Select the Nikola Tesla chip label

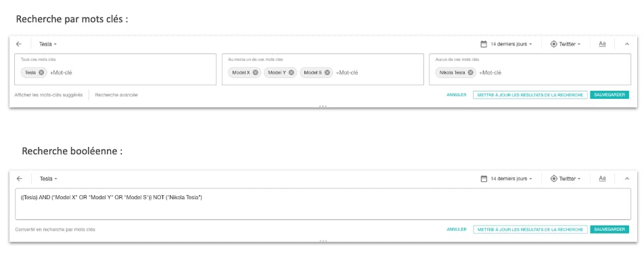pos(452,72)
